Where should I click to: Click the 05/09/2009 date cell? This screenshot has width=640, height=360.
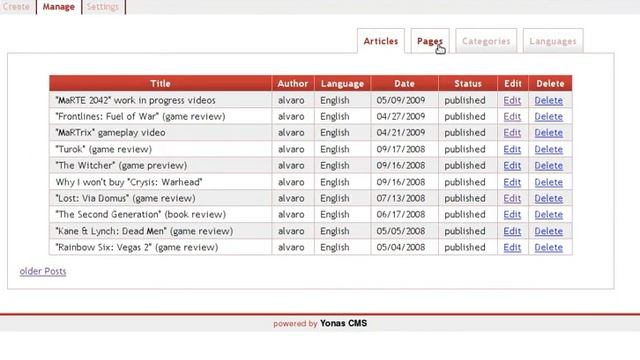click(404, 100)
